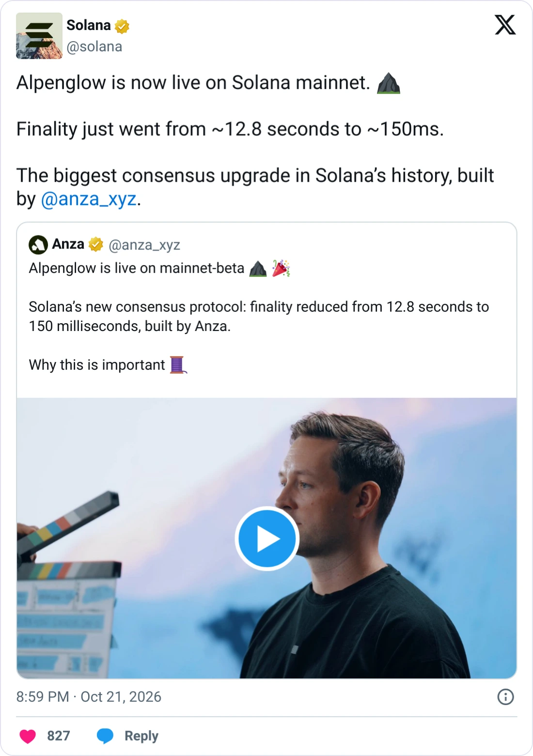Click Anza's gold verified badge
The width and height of the screenshot is (533, 756).
click(x=96, y=244)
